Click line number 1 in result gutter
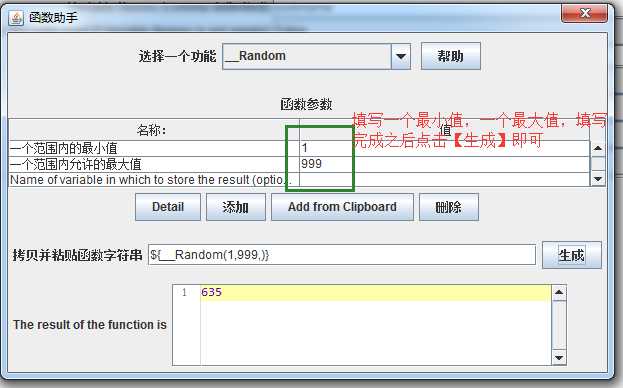Viewport: 623px width, 388px height. [x=184, y=293]
